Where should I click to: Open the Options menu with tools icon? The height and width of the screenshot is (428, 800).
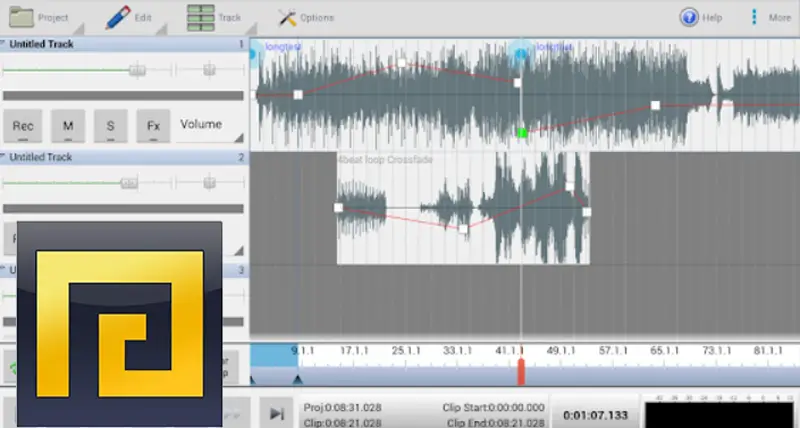306,18
